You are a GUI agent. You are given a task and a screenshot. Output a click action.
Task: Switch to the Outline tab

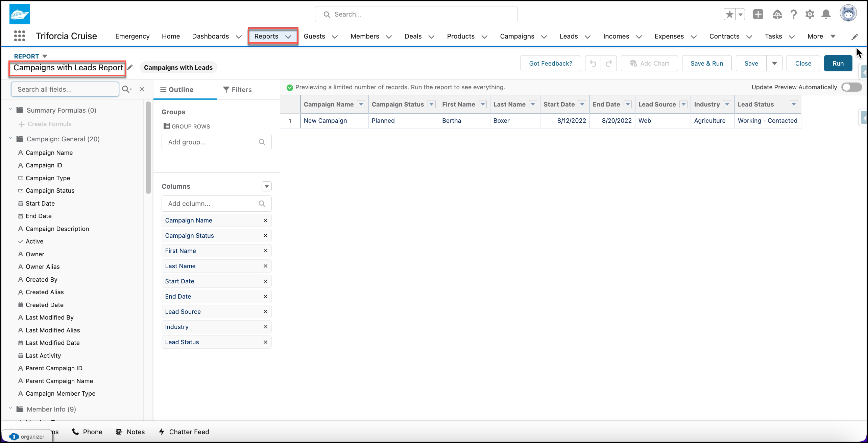click(176, 90)
